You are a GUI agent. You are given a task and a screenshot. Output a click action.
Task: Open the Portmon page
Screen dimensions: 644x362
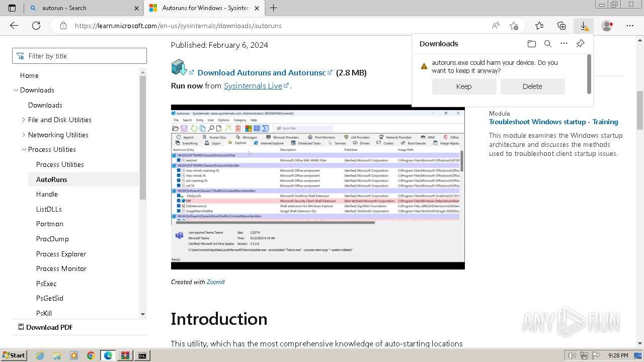pos(50,224)
